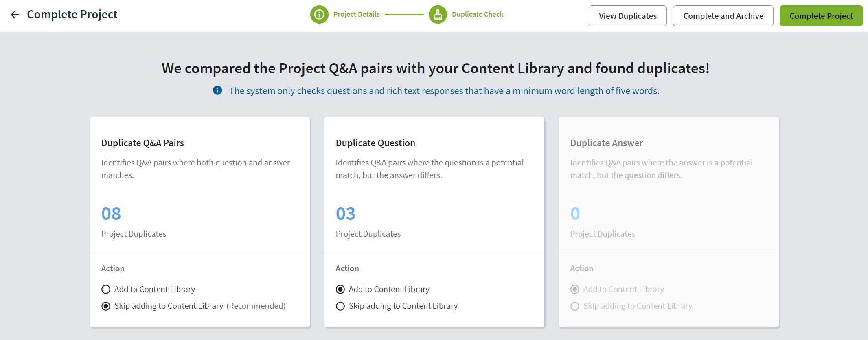This screenshot has height=340, width=868.
Task: Click the 08 duplicate Q&A pairs count
Action: tap(111, 214)
